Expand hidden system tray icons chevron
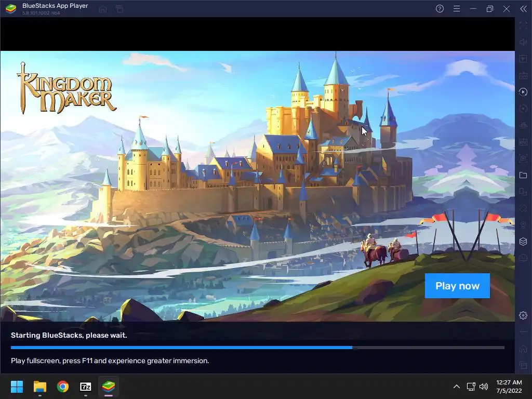The image size is (532, 399). point(457,387)
